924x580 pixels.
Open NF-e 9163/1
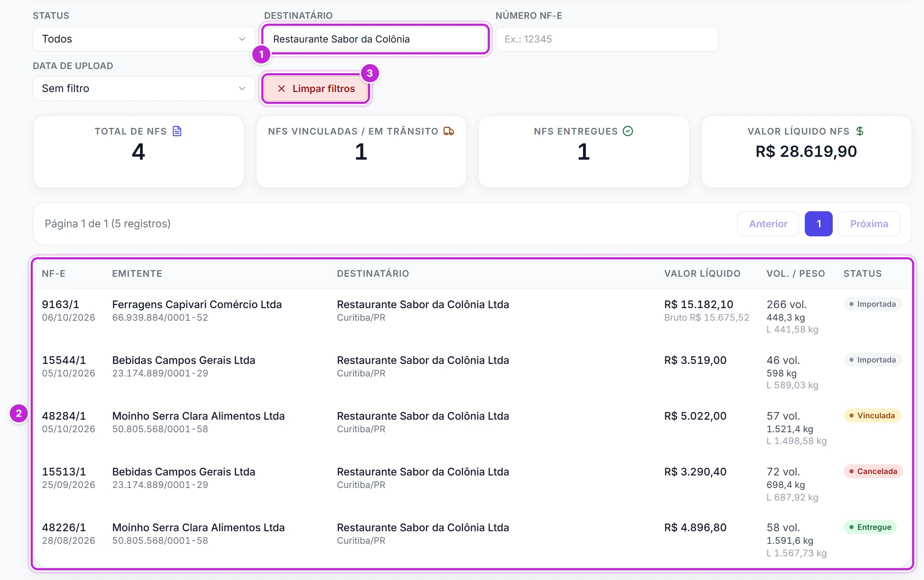[x=60, y=304]
